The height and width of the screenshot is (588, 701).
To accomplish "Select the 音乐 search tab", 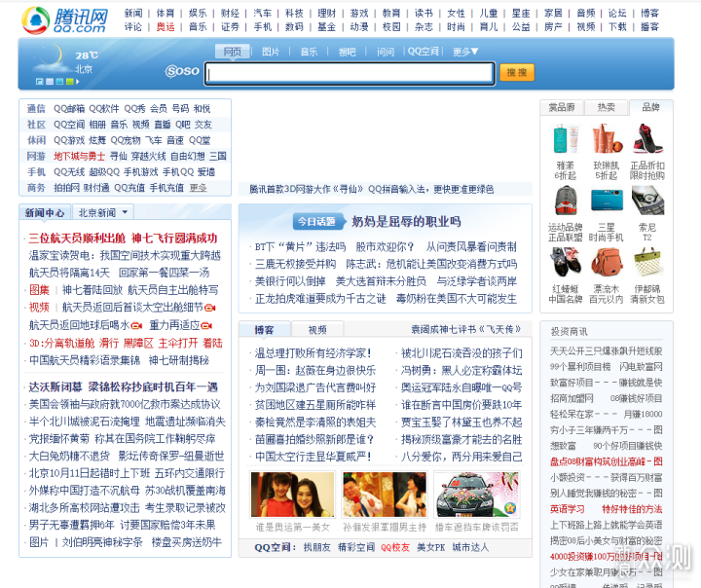I will [x=309, y=52].
